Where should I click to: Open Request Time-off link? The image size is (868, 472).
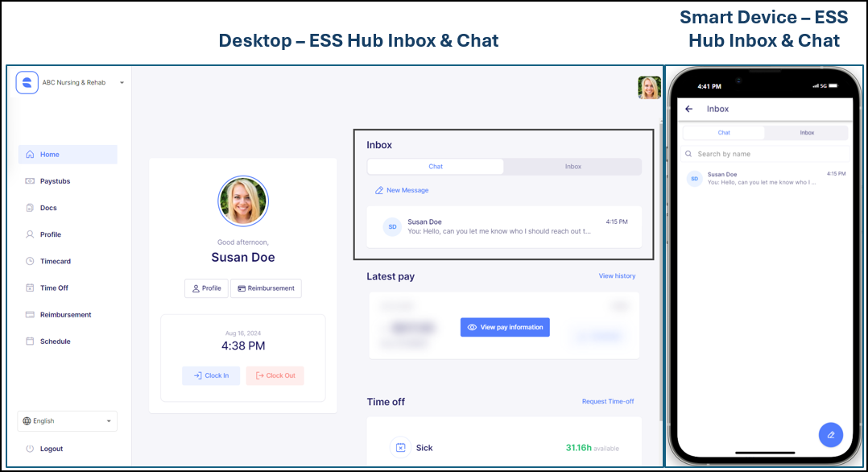point(608,401)
